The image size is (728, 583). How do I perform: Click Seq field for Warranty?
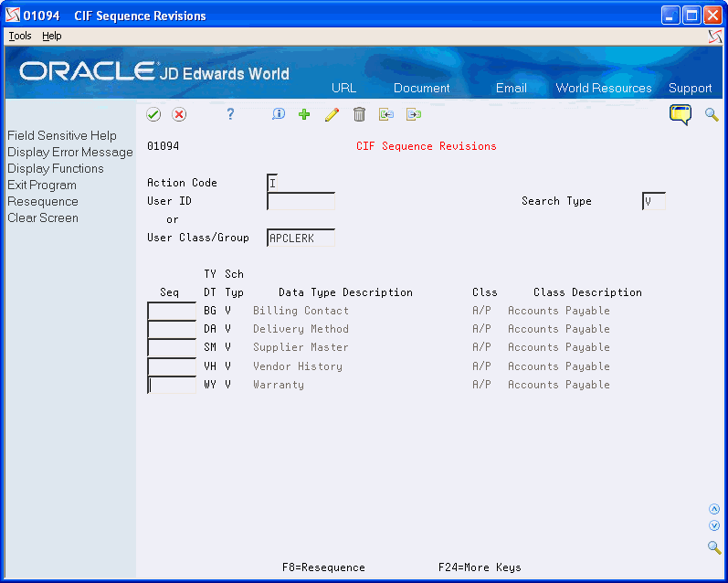coord(172,385)
